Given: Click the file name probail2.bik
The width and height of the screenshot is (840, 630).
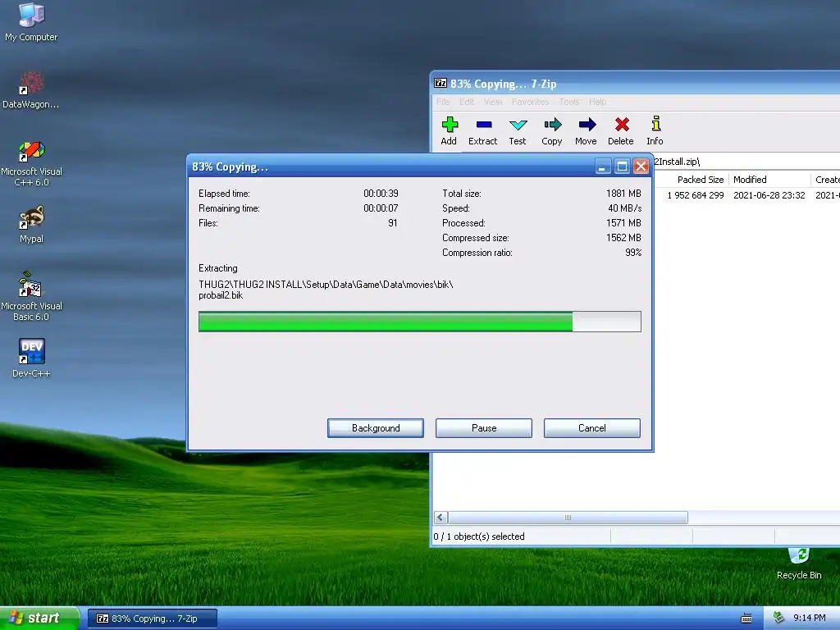Looking at the screenshot, I should [x=221, y=295].
